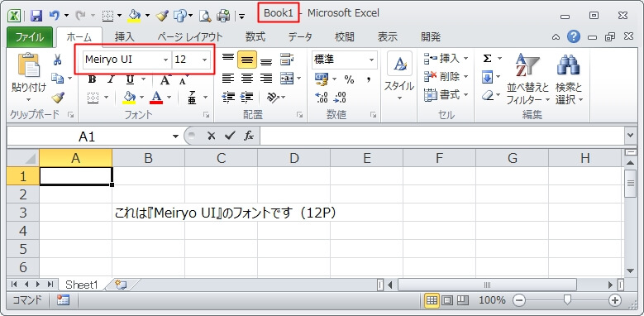Zoom out with minus button

[x=519, y=300]
